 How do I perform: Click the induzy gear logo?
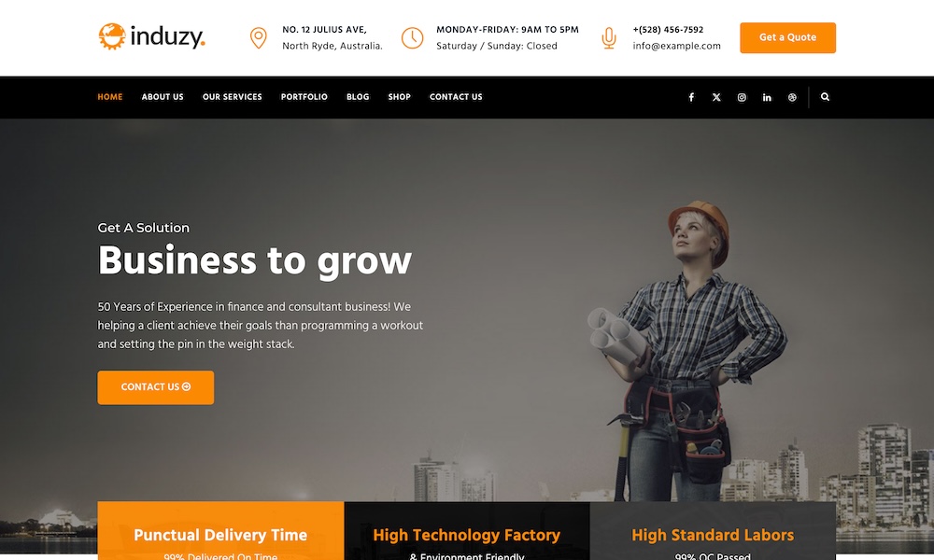(x=111, y=36)
